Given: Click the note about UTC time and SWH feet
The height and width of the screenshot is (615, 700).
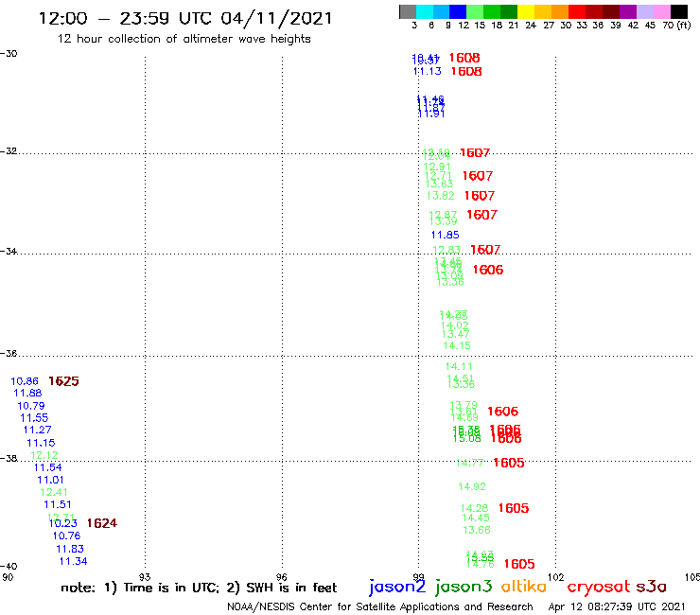Looking at the screenshot, I should click(x=199, y=588).
